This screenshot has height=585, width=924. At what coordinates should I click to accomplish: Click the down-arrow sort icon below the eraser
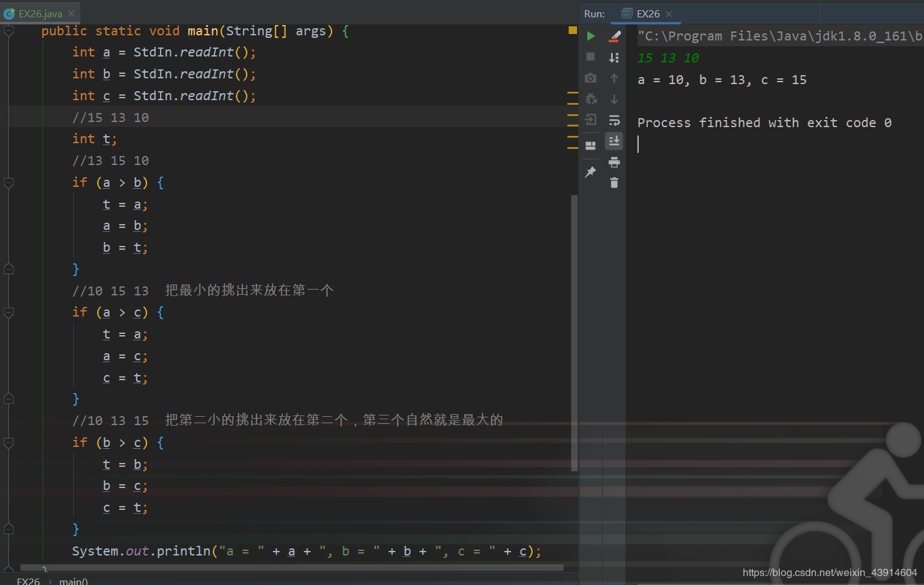tap(614, 57)
